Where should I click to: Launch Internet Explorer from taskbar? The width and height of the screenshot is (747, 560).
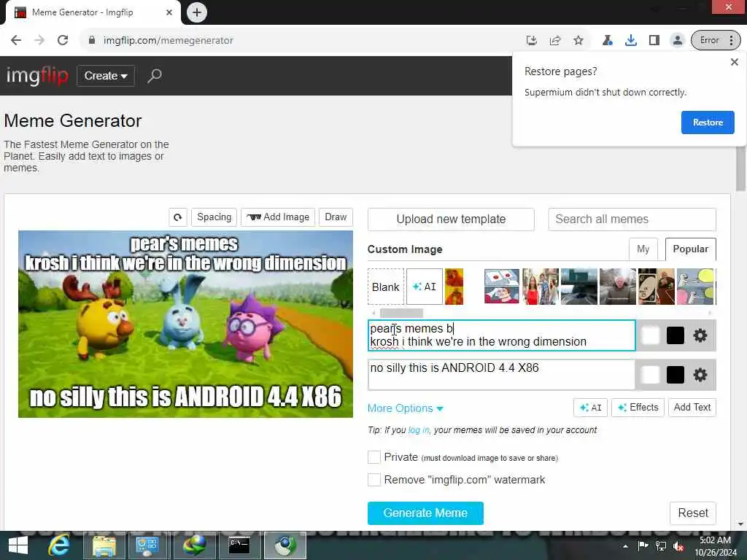[58, 545]
